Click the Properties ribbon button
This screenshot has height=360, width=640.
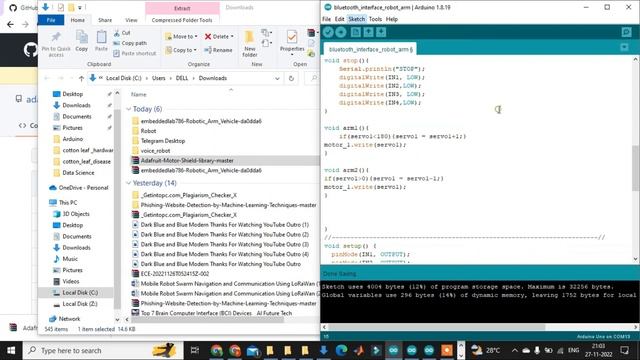click(292, 42)
